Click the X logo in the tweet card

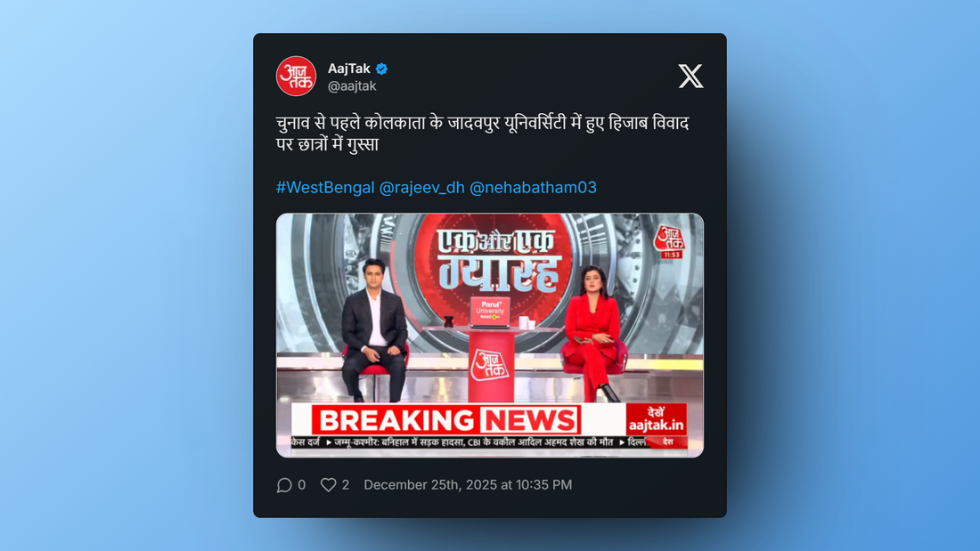pyautogui.click(x=690, y=77)
